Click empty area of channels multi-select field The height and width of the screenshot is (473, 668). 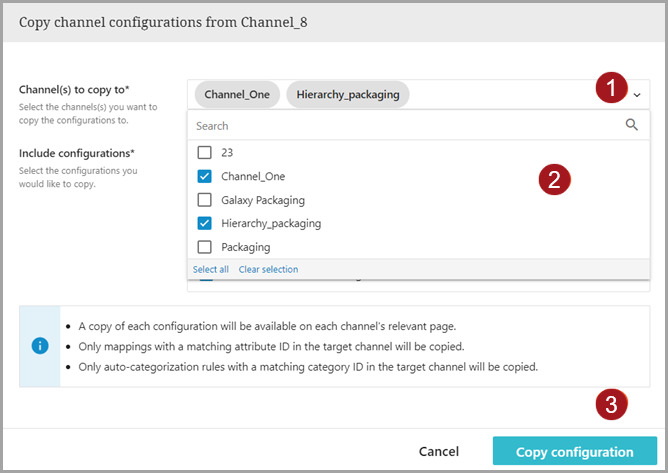[500, 95]
